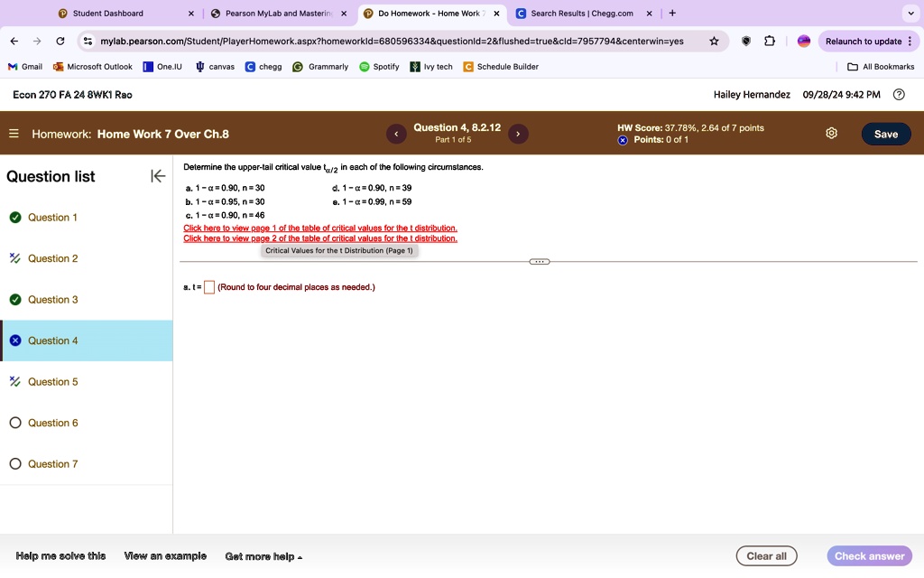Viewport: 924px width, 578px height.
Task: Reload the page with the refresh icon
Action: click(x=60, y=42)
